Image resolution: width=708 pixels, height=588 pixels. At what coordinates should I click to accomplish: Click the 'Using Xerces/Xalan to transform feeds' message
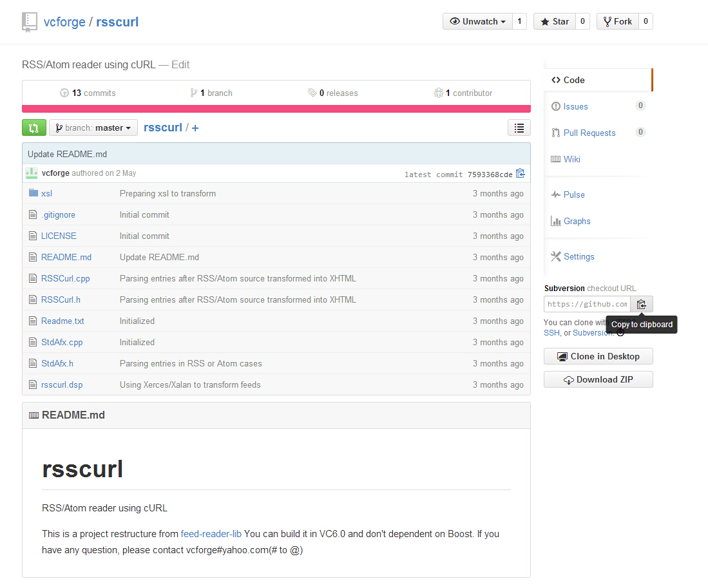(x=190, y=385)
